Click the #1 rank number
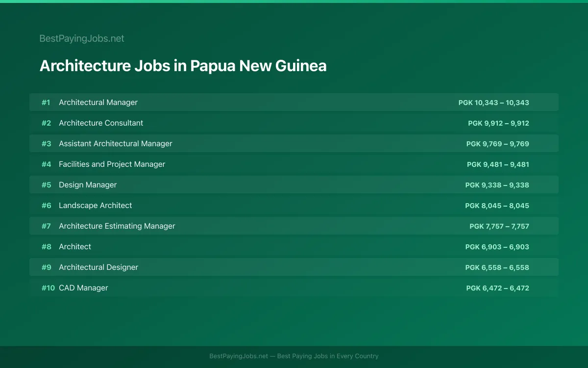The width and height of the screenshot is (588, 368). 46,103
